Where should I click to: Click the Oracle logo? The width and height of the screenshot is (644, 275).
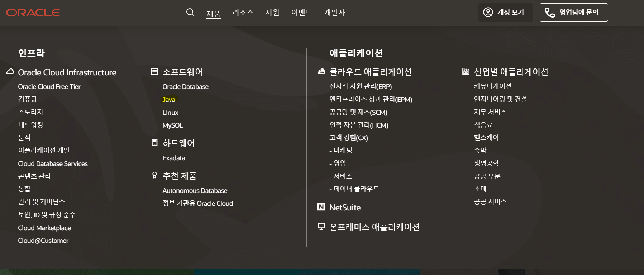33,13
